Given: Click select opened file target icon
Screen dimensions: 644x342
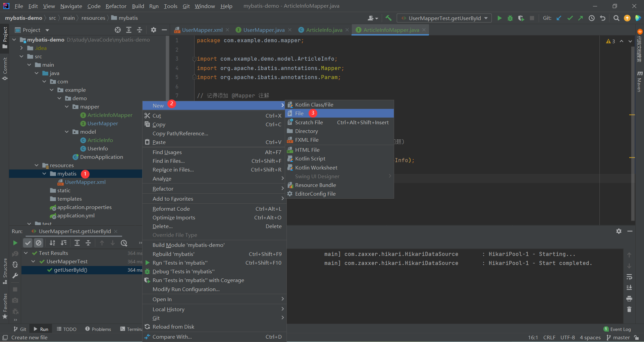Looking at the screenshot, I should 118,30.
